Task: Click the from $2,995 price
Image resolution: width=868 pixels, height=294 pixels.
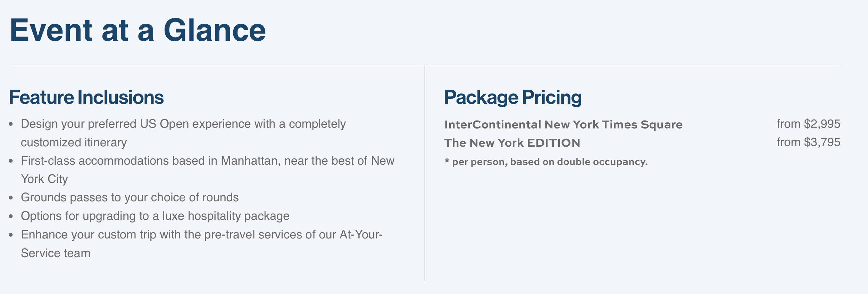Action: click(808, 124)
